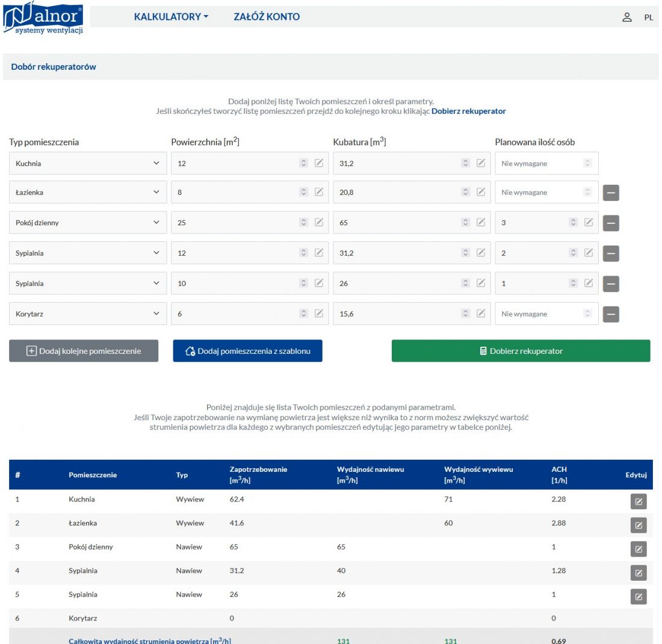Edit Kuchnia row in results table

639,501
